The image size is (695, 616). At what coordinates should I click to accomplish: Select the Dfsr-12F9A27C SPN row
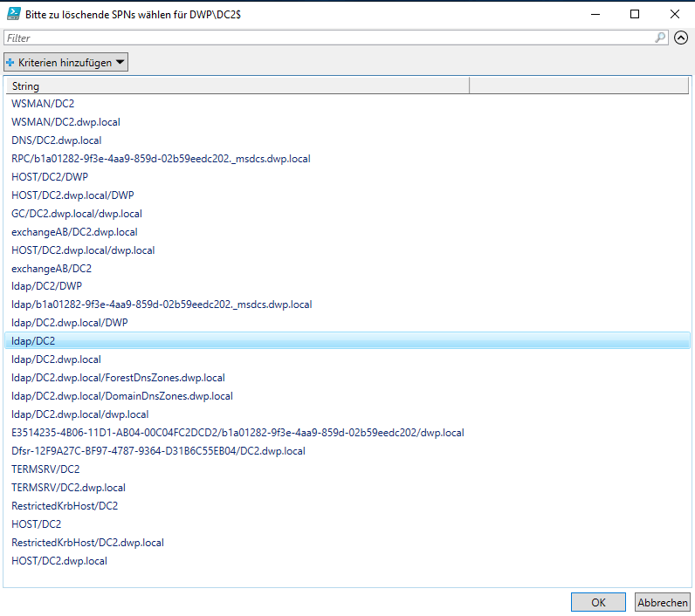pyautogui.click(x=158, y=451)
